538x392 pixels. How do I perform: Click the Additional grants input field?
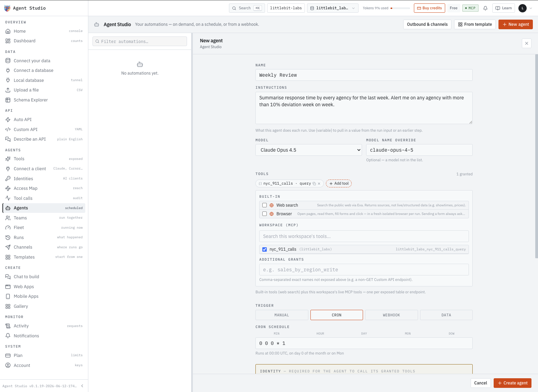[x=364, y=270]
